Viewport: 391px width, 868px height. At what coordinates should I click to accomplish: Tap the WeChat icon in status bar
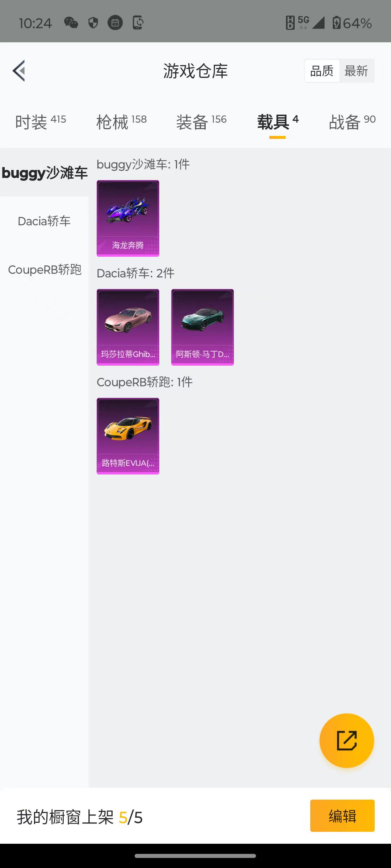point(71,23)
